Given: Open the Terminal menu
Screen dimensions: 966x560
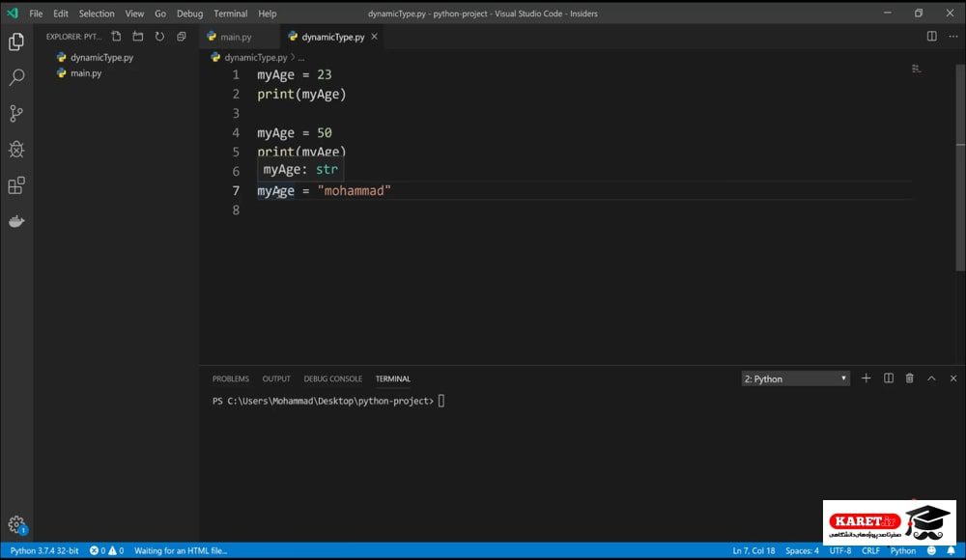Looking at the screenshot, I should (231, 14).
